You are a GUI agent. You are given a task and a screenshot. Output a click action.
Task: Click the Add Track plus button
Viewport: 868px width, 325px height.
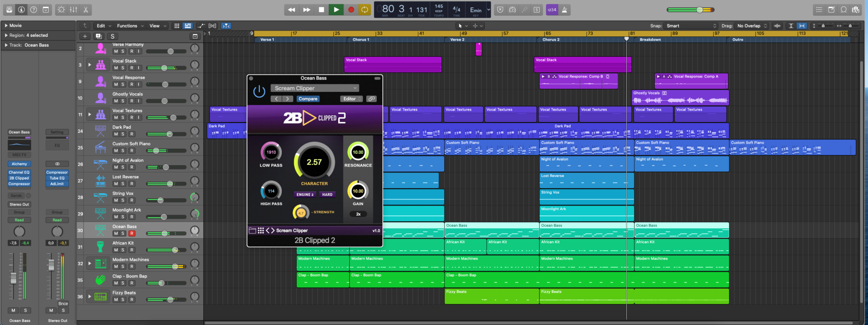point(85,36)
